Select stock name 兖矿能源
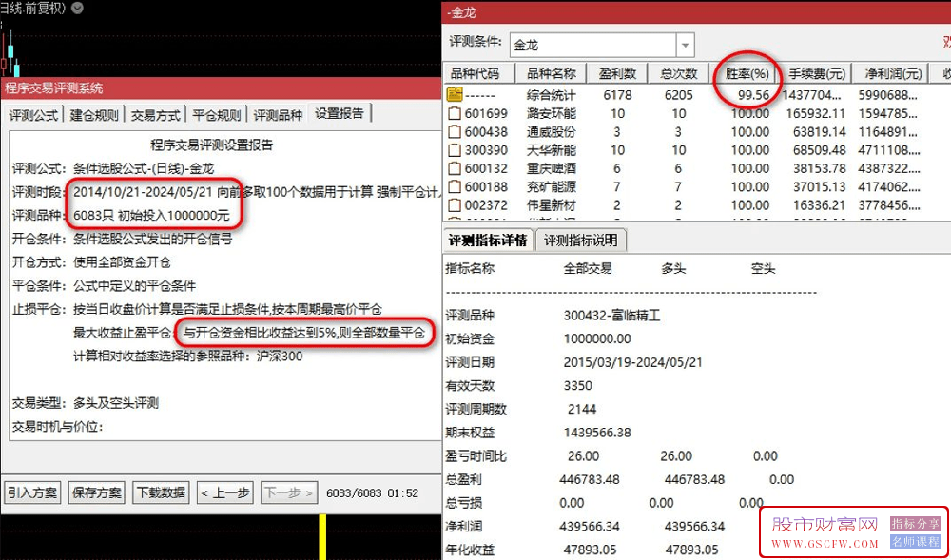Screen dimensions: 951x560 click(x=551, y=186)
